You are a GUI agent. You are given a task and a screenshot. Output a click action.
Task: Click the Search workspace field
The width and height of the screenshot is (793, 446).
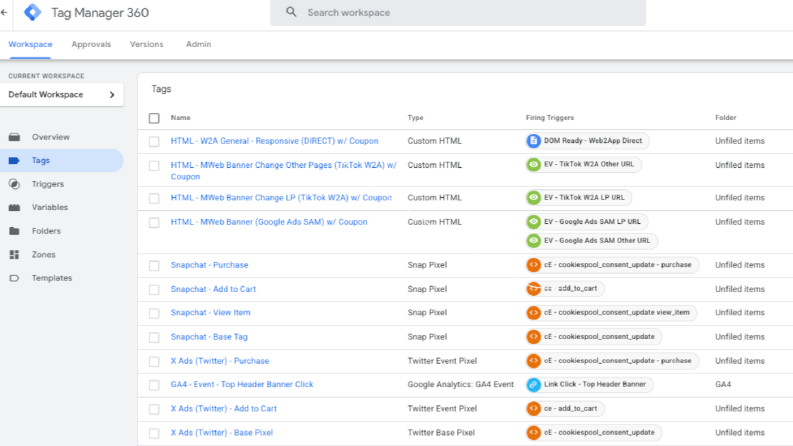pyautogui.click(x=458, y=13)
